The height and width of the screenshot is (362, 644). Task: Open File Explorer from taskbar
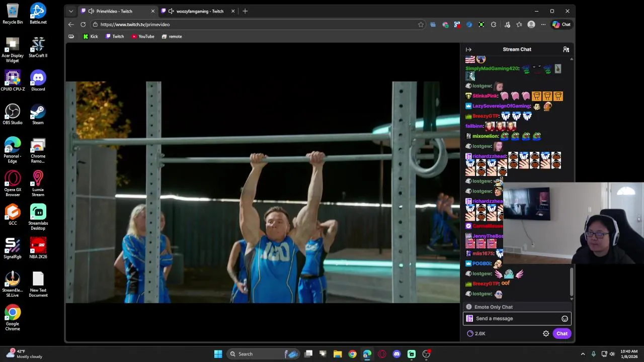[x=338, y=354]
